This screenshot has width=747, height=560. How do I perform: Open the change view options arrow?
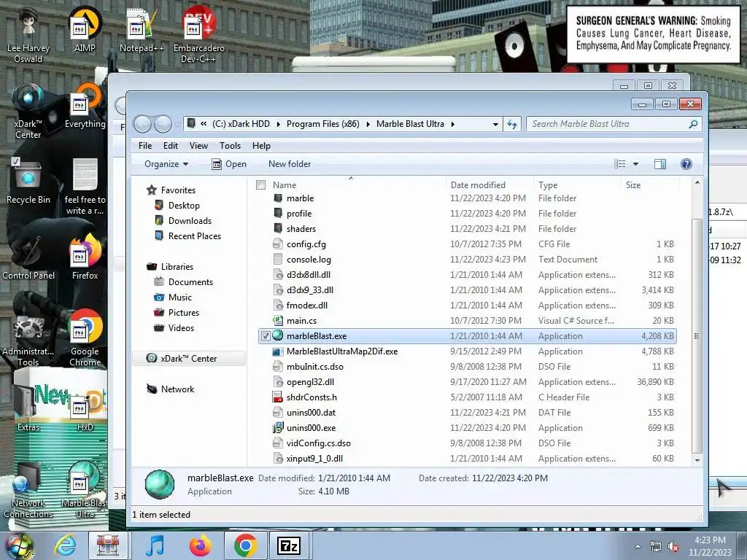[635, 164]
